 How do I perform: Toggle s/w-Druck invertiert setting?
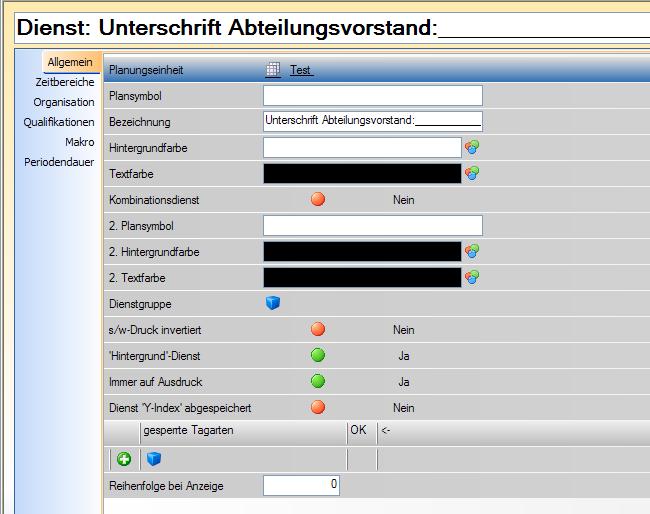(318, 329)
